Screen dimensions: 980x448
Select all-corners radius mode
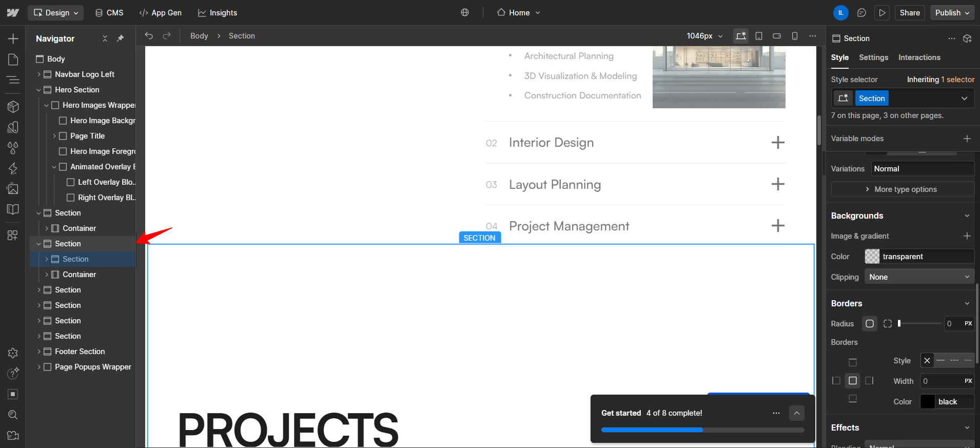tap(870, 324)
